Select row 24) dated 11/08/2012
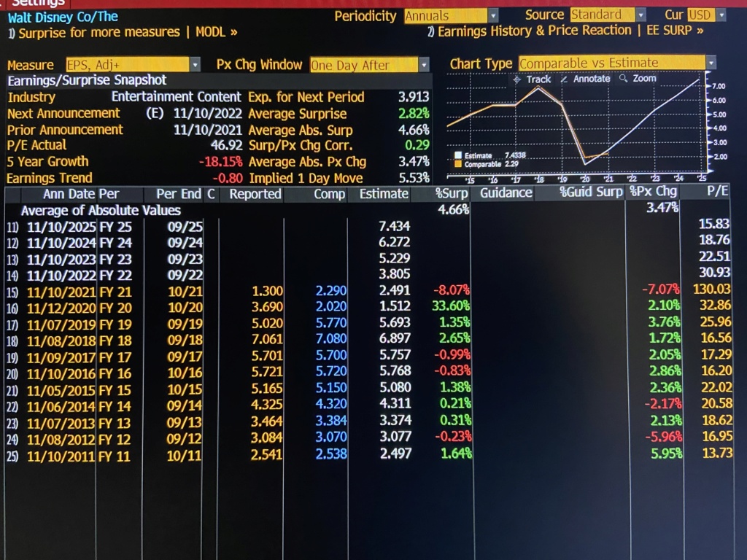Screen dimensions: 747x560 [368, 438]
